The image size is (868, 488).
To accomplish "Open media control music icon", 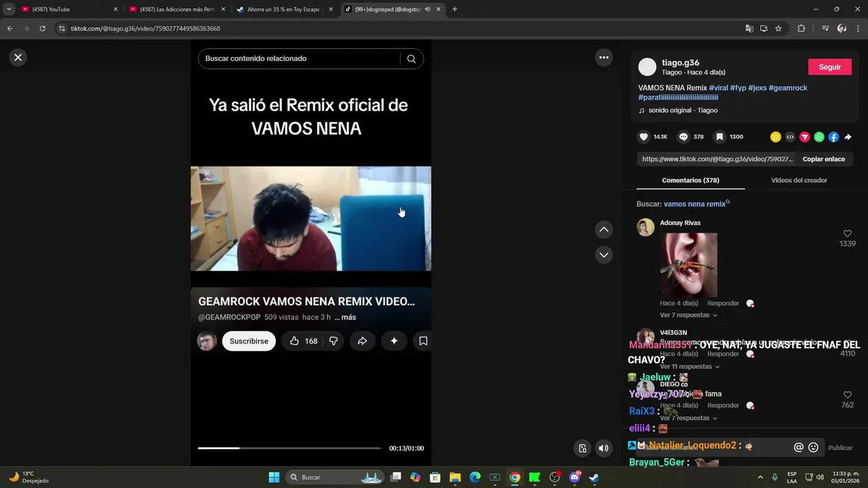I will point(825,28).
